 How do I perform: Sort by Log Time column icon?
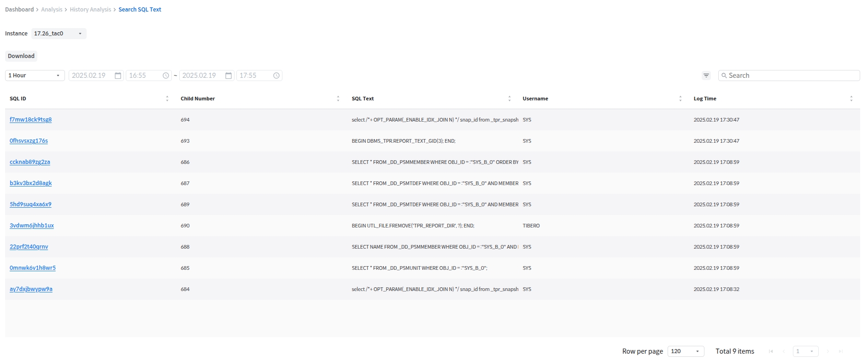tap(851, 99)
